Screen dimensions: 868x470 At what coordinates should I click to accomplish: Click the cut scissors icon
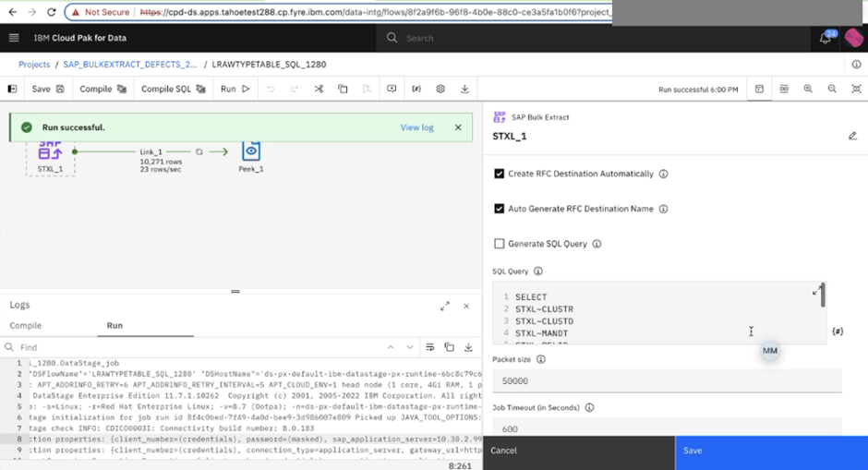click(x=319, y=89)
